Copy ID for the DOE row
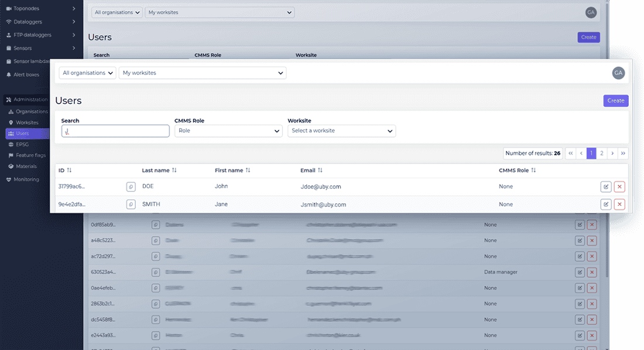 coord(131,186)
